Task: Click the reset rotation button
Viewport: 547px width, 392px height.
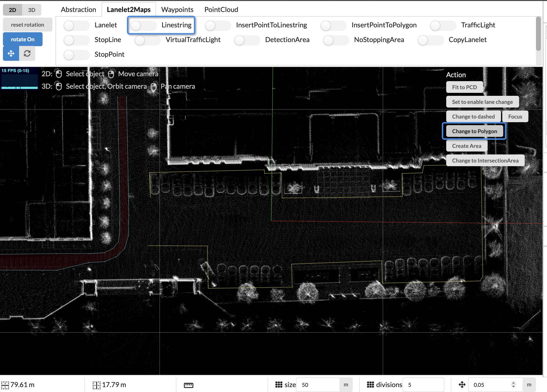Action: 27,25
